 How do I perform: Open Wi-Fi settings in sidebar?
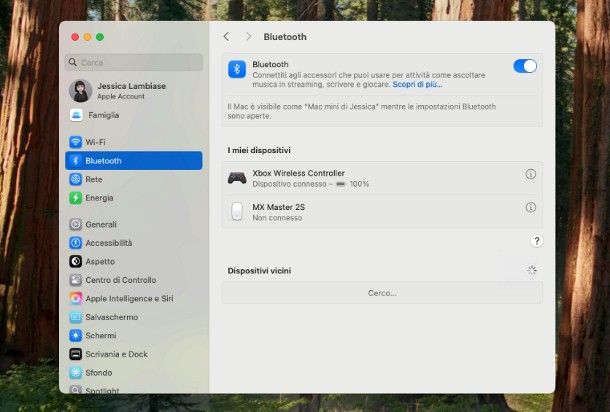pos(95,142)
